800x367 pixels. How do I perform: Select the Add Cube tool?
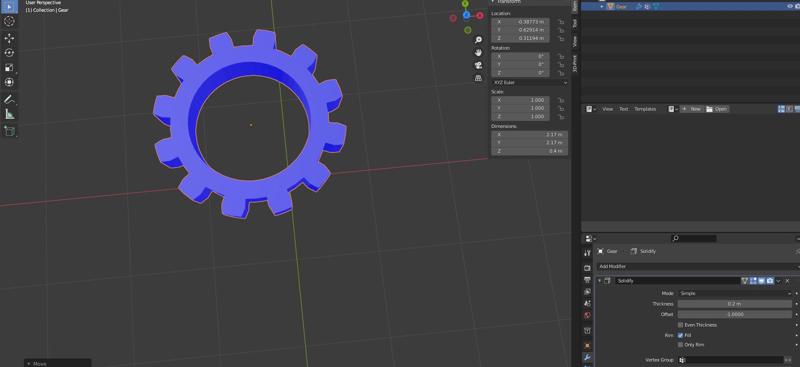[x=9, y=131]
